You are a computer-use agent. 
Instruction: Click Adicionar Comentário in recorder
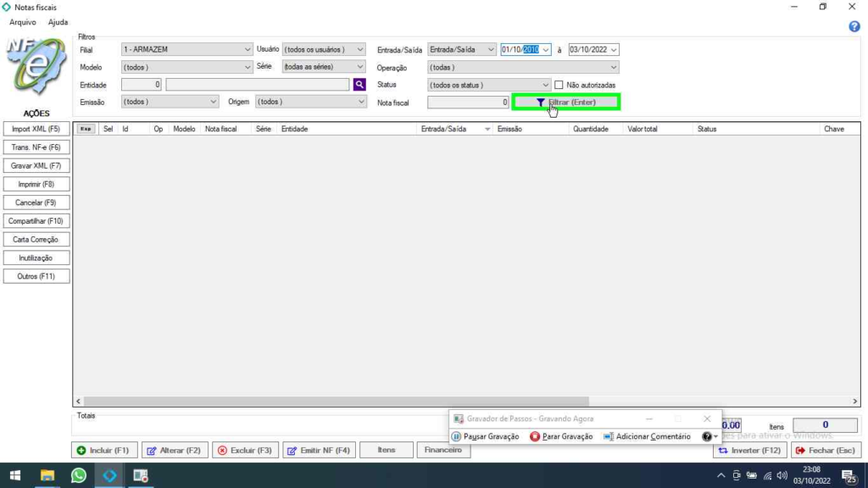tap(647, 436)
